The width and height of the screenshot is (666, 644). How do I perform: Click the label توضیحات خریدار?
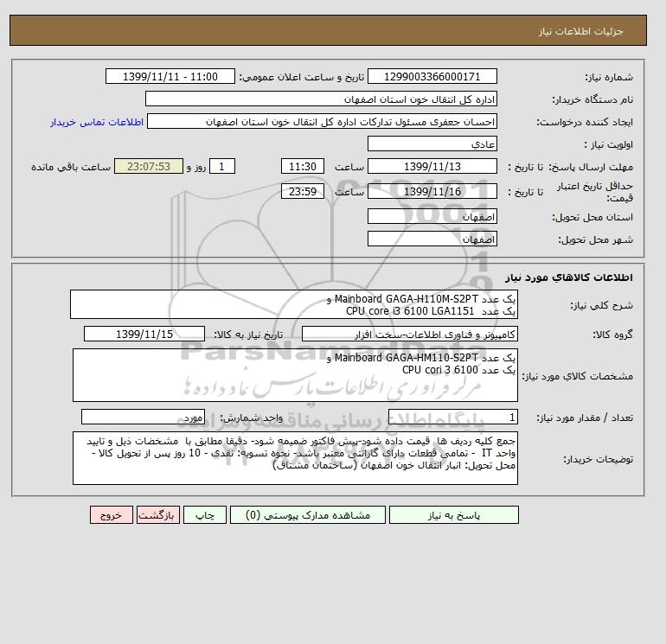coord(599,459)
